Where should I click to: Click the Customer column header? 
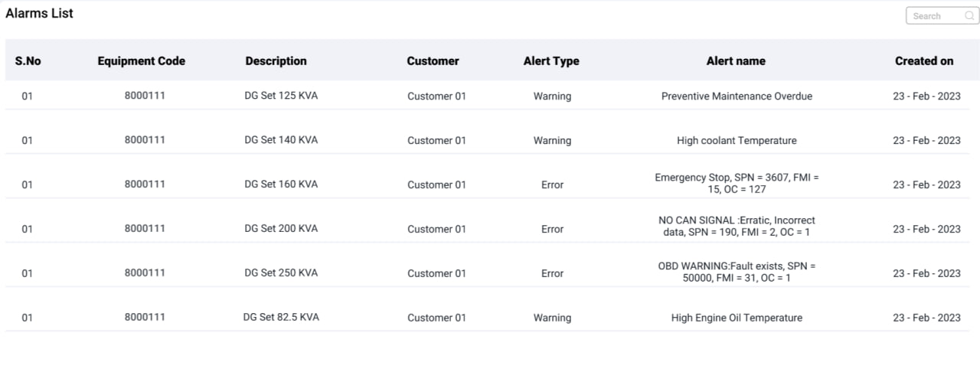(x=433, y=61)
